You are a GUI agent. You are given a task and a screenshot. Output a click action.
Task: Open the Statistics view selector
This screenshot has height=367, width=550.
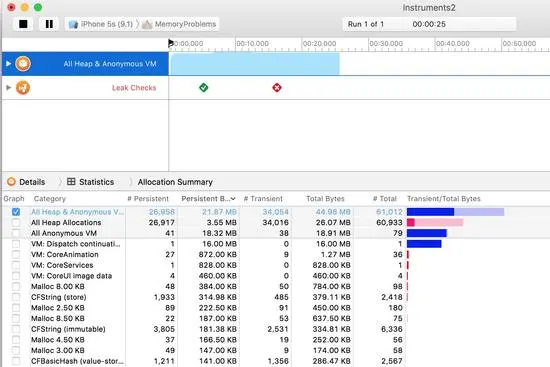click(x=96, y=182)
